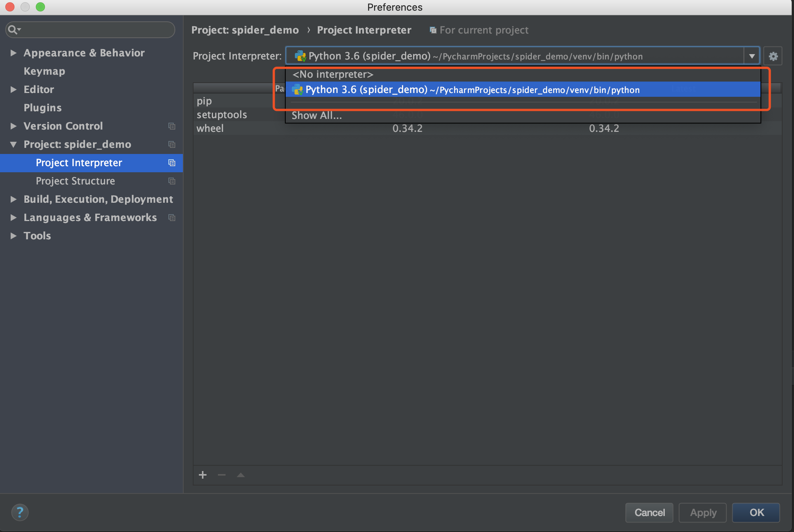The height and width of the screenshot is (532, 794).
Task: Click the project-level icon beside Project Structure
Action: click(172, 181)
